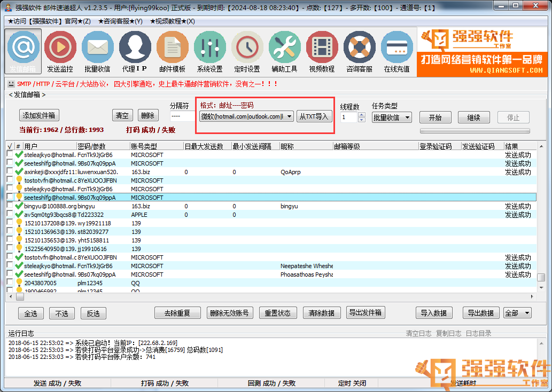Click the 重置状态 button
552x392 pixels.
(278, 313)
